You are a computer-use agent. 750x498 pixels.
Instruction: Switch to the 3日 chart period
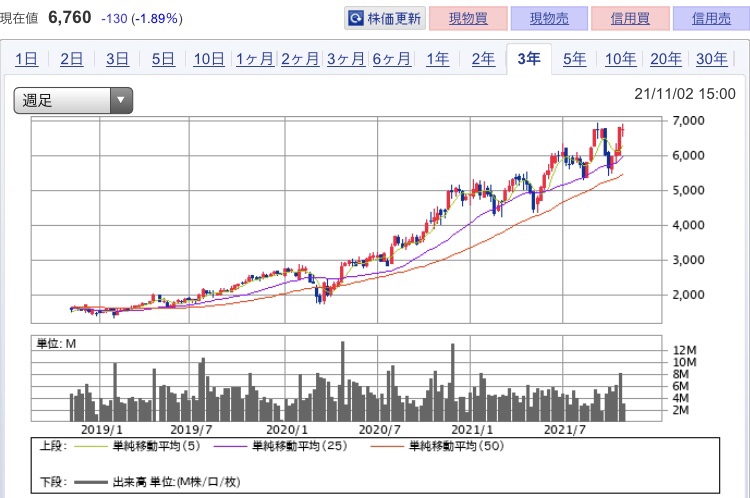click(117, 59)
